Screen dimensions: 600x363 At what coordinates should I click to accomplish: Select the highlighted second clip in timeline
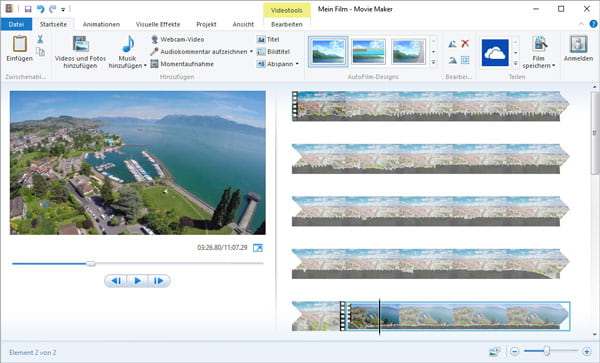[458, 316]
